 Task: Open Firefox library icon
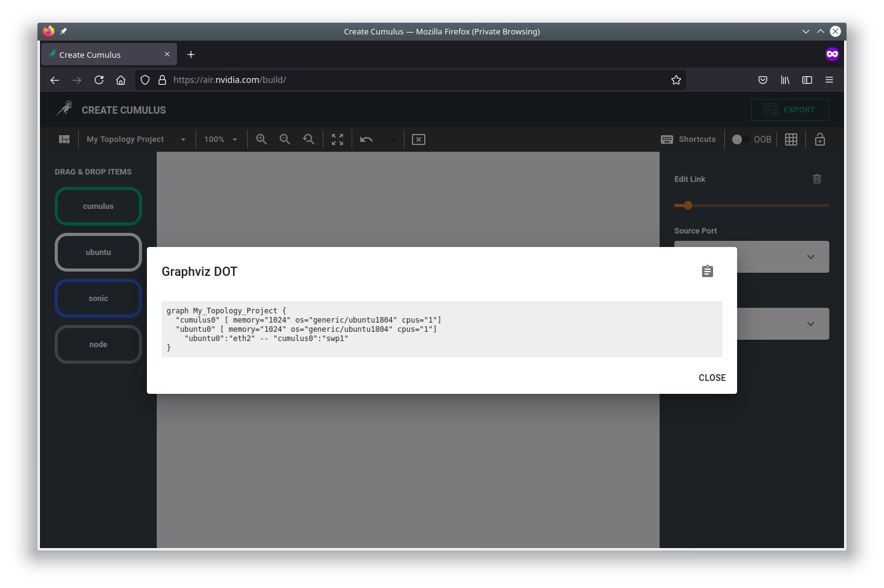[x=785, y=80]
